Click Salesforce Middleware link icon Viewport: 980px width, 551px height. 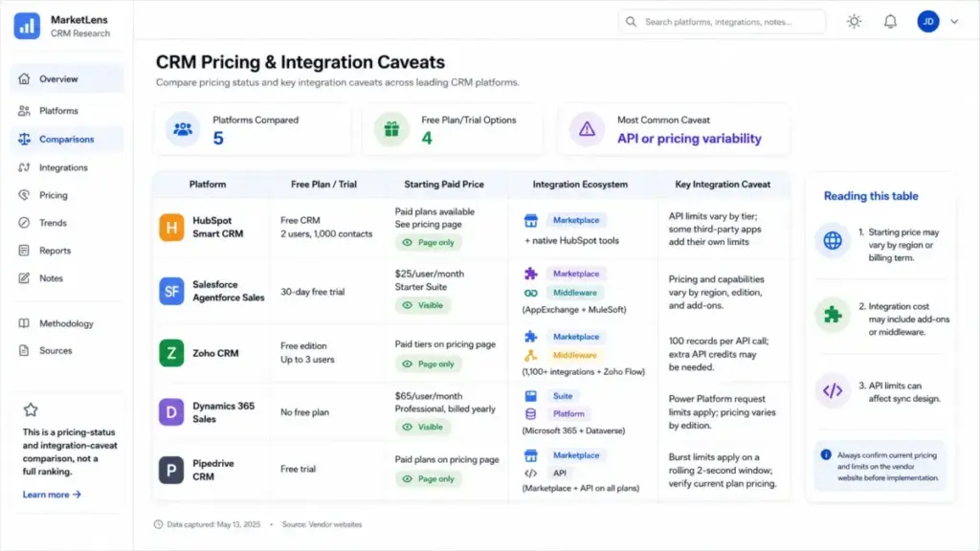click(530, 293)
